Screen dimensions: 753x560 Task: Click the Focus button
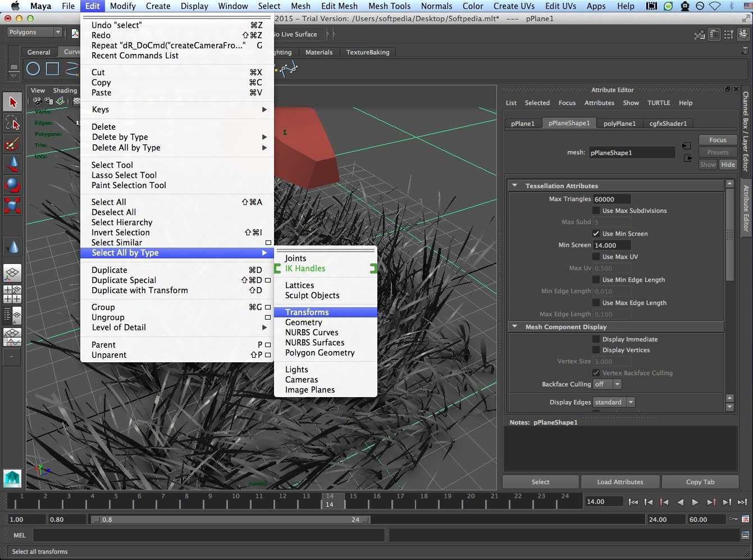[x=718, y=140]
